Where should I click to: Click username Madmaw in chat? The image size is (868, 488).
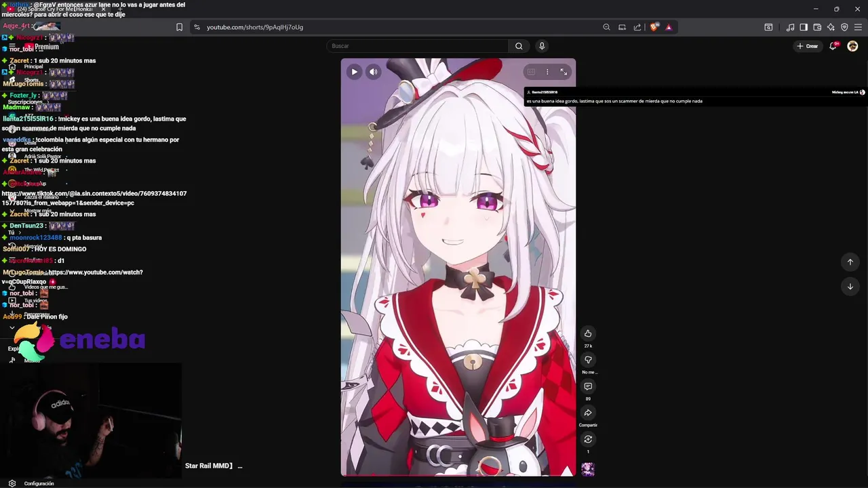tap(16, 107)
